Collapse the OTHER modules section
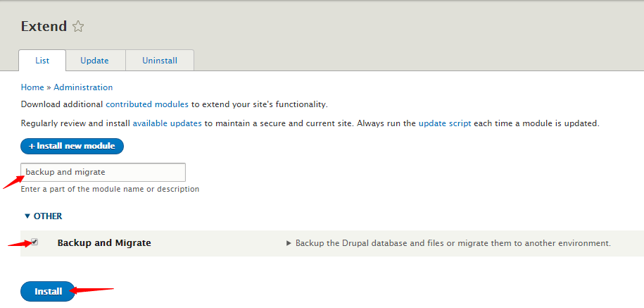644x308 pixels. [43, 216]
